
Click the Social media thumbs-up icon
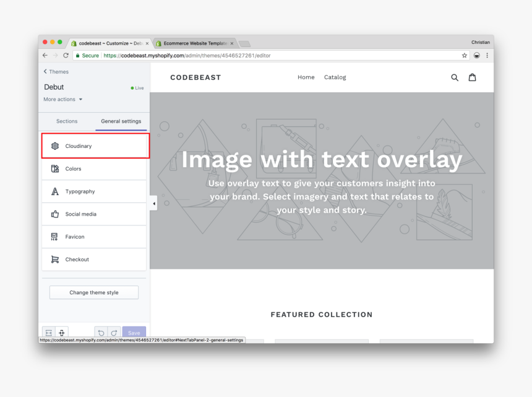pos(55,214)
